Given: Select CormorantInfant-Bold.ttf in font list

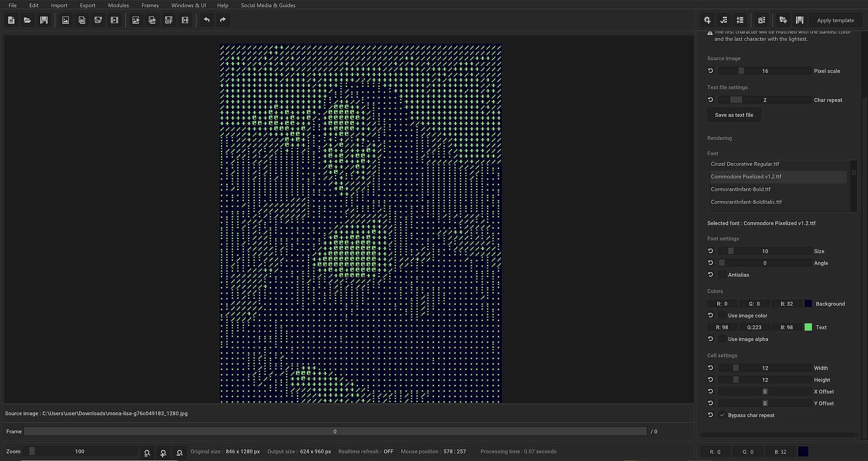Looking at the screenshot, I should (x=740, y=189).
